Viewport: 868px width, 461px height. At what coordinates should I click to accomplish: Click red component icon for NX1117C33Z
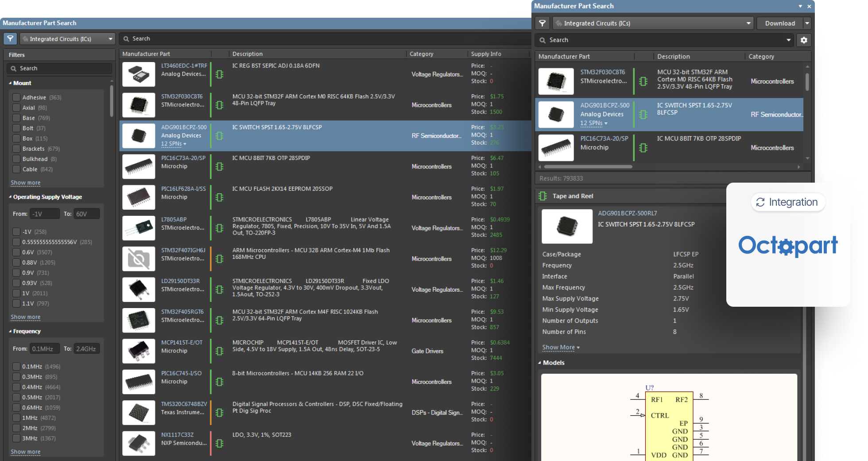click(x=219, y=443)
